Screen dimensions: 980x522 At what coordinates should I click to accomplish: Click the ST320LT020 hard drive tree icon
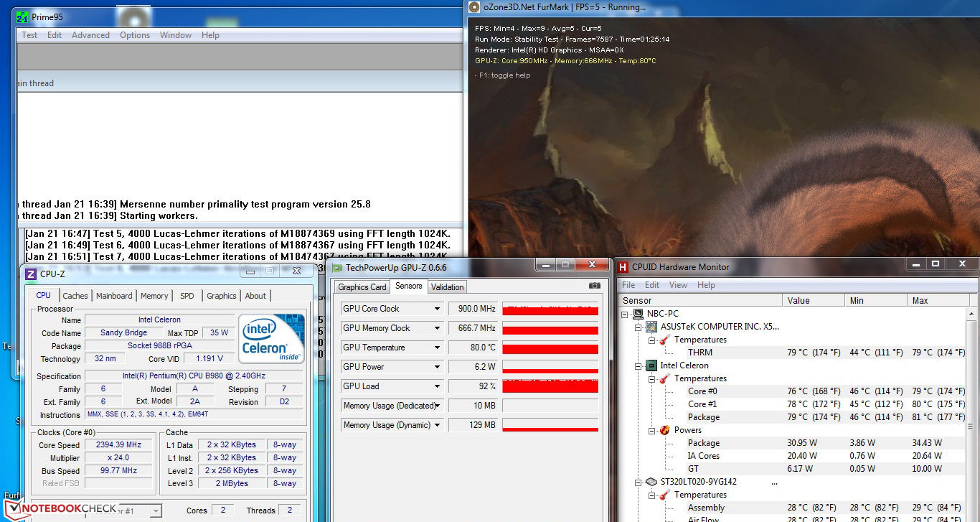click(x=652, y=482)
